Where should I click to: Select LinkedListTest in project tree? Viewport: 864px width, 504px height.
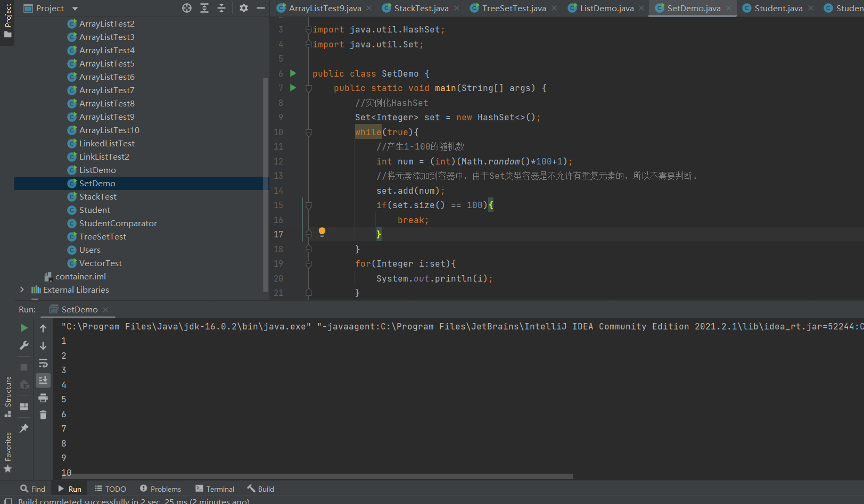point(106,143)
